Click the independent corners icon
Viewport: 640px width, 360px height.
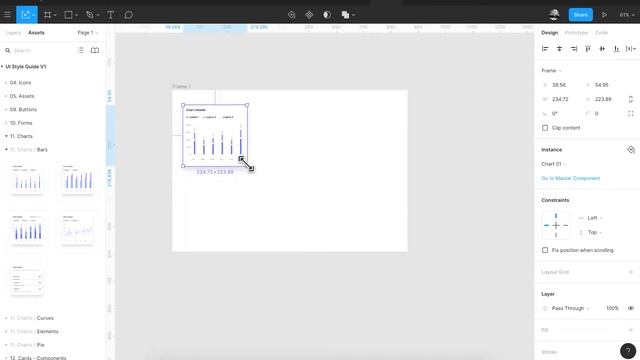point(631,113)
